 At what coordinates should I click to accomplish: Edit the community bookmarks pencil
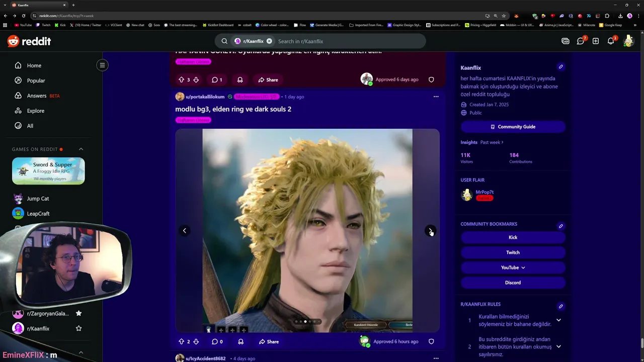[560, 226]
